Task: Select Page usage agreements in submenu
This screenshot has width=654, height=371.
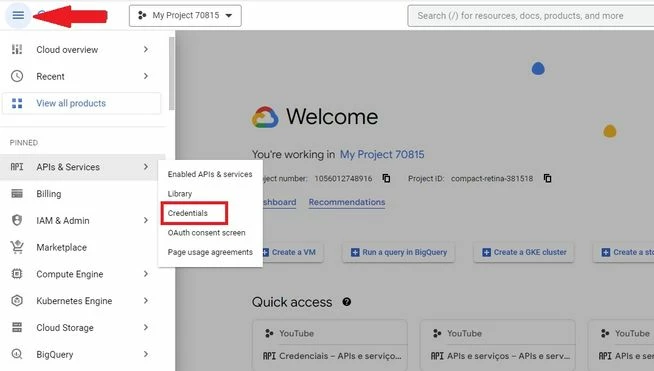Action: tap(210, 252)
